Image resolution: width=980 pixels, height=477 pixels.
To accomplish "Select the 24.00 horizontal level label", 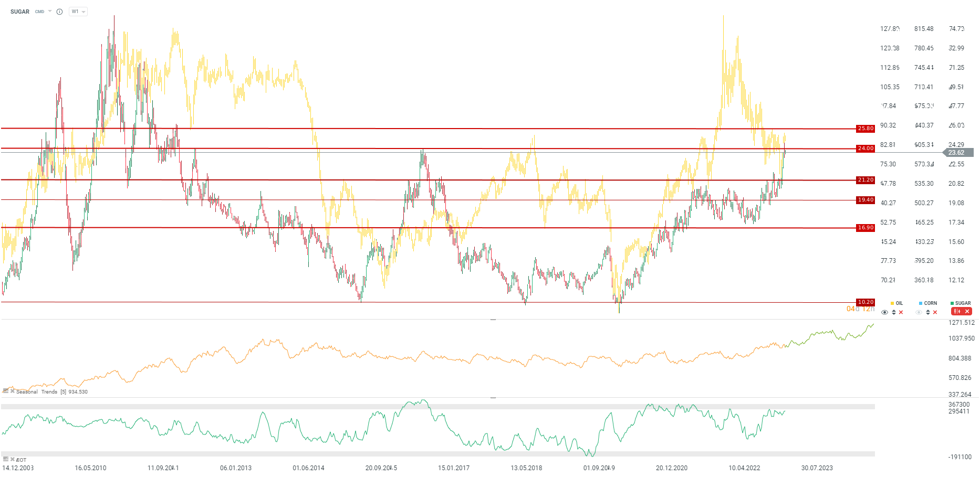I will click(x=866, y=149).
